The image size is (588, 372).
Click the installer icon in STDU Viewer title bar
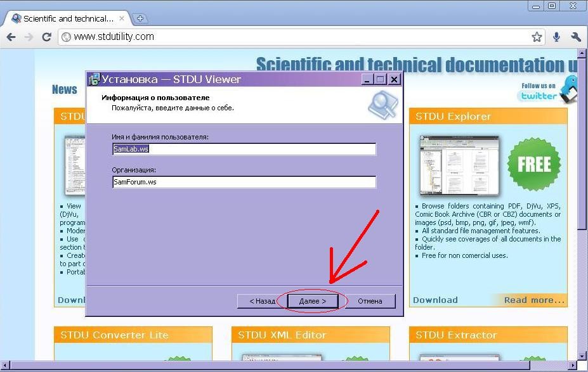click(94, 79)
